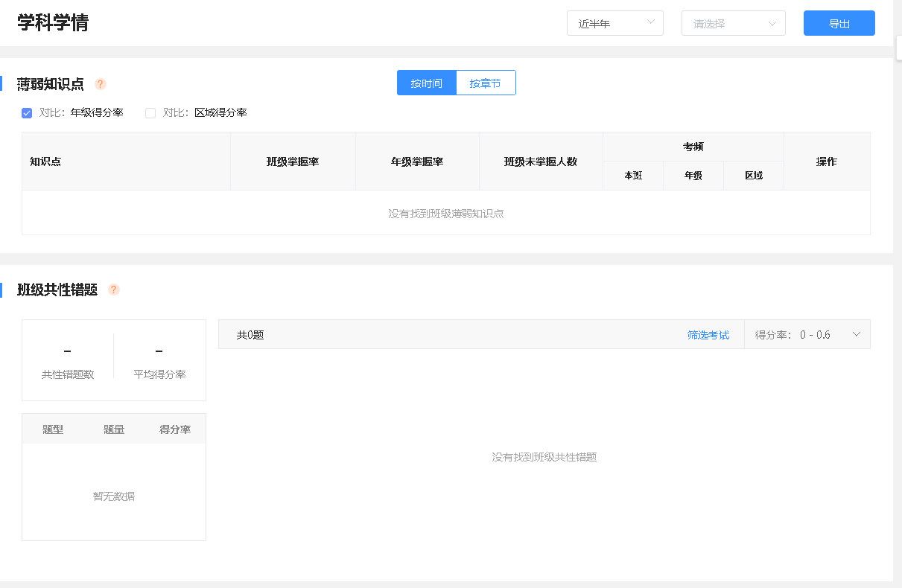
Task: Enable the 区域得分率 comparison checkbox
Action: [x=150, y=113]
